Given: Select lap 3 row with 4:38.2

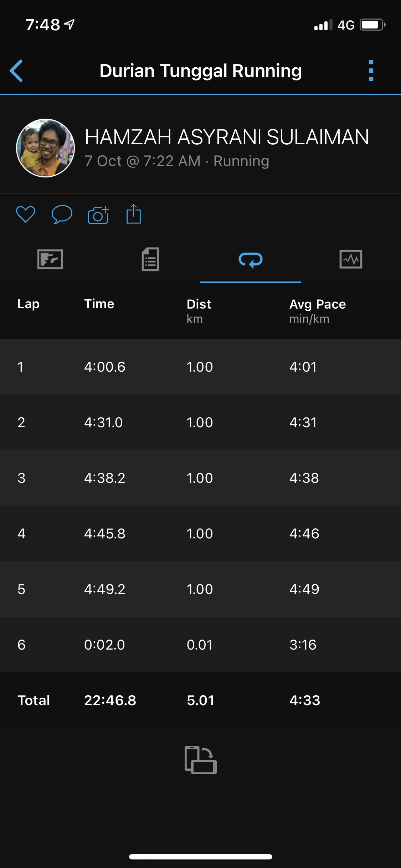Looking at the screenshot, I should click(x=200, y=478).
